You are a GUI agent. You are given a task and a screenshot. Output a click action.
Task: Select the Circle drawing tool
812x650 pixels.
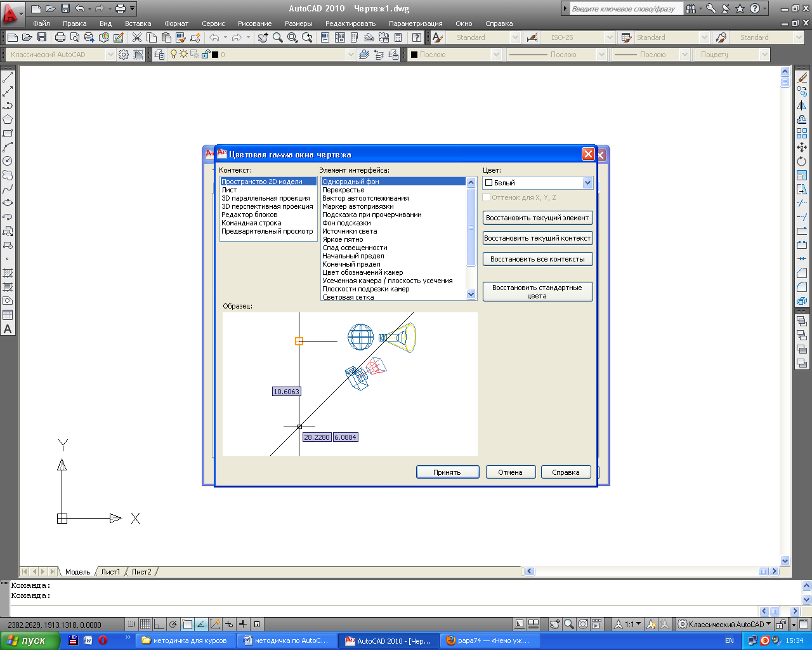pos(8,161)
